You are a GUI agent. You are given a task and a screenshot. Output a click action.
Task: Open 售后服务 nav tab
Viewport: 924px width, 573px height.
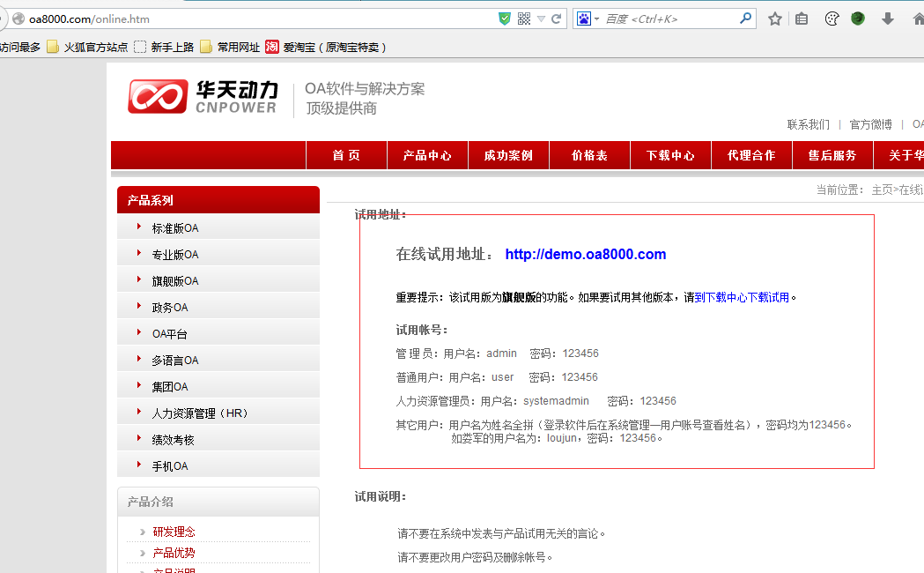tap(832, 155)
